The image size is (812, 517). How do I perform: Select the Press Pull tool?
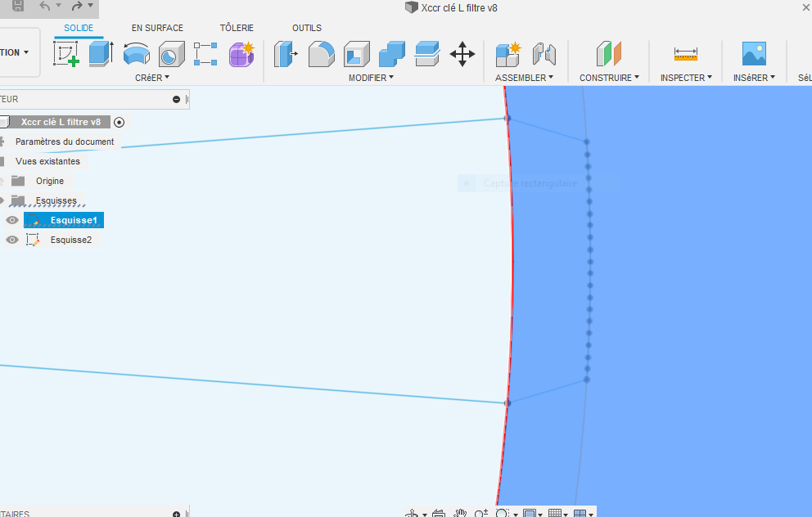click(x=286, y=54)
